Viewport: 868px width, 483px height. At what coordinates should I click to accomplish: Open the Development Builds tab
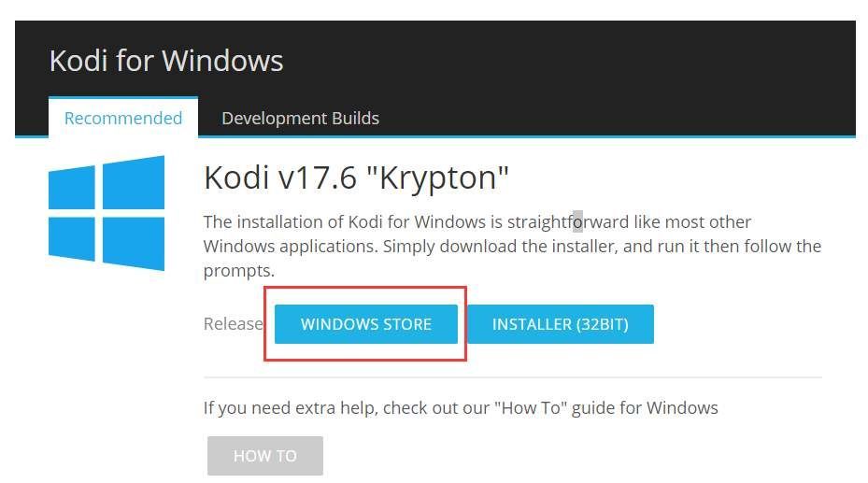300,118
